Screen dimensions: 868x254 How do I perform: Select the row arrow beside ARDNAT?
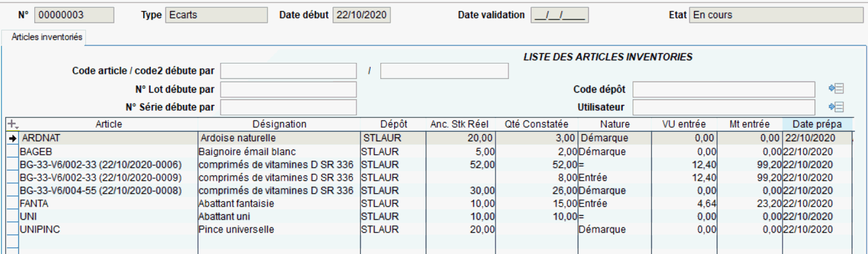(x=12, y=138)
